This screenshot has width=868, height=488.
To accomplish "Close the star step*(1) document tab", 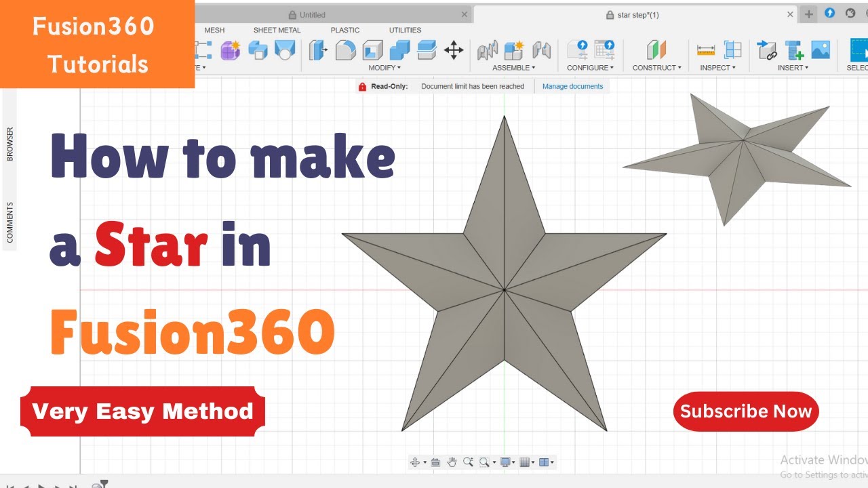I will click(x=790, y=14).
